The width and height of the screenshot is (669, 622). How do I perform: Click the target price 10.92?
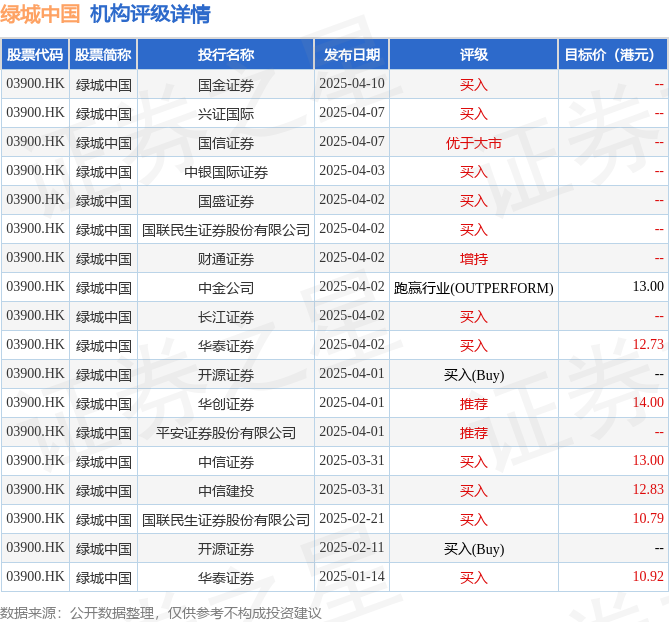648,576
